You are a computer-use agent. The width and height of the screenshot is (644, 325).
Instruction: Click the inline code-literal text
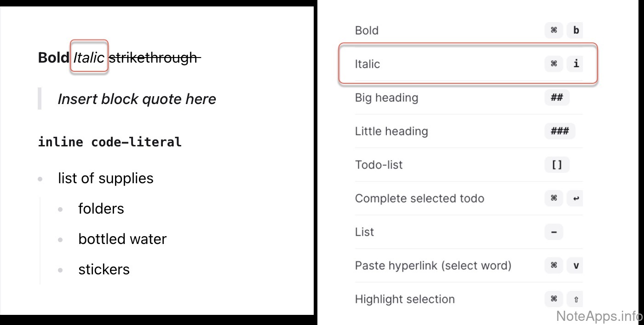pos(109,142)
